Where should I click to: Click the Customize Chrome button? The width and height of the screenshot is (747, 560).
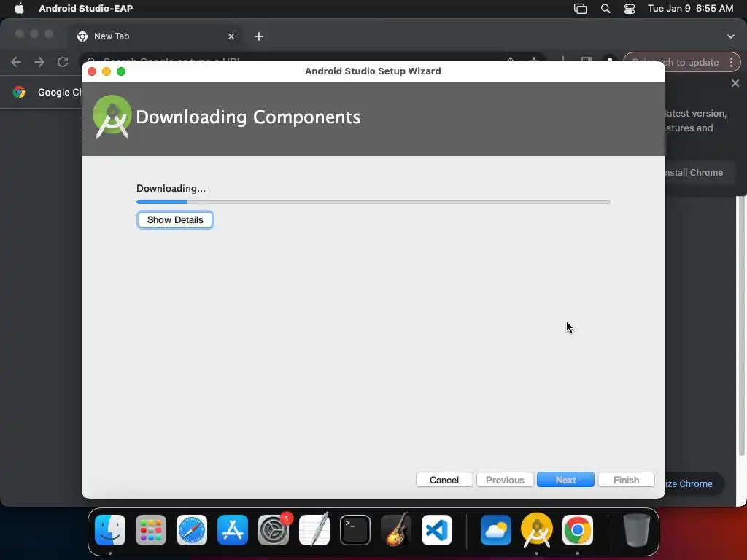click(x=694, y=484)
